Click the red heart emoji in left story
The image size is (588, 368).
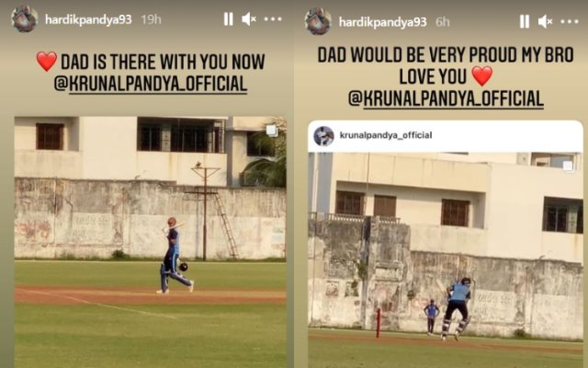pos(47,62)
